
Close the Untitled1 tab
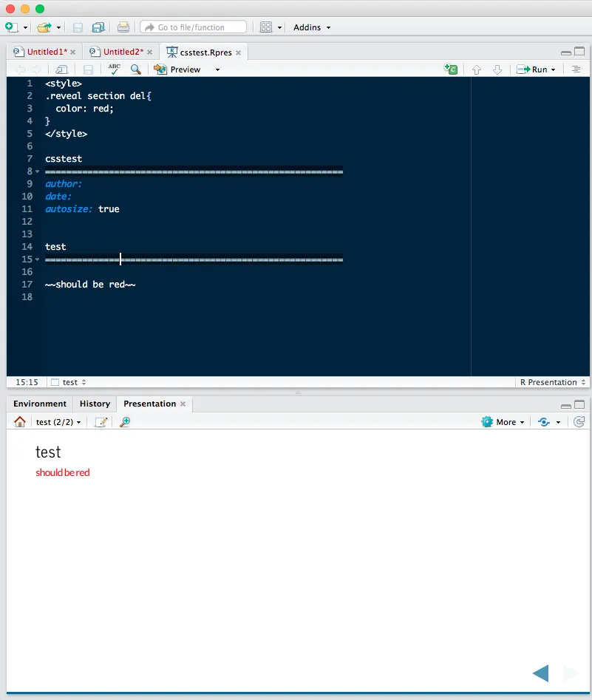click(72, 52)
